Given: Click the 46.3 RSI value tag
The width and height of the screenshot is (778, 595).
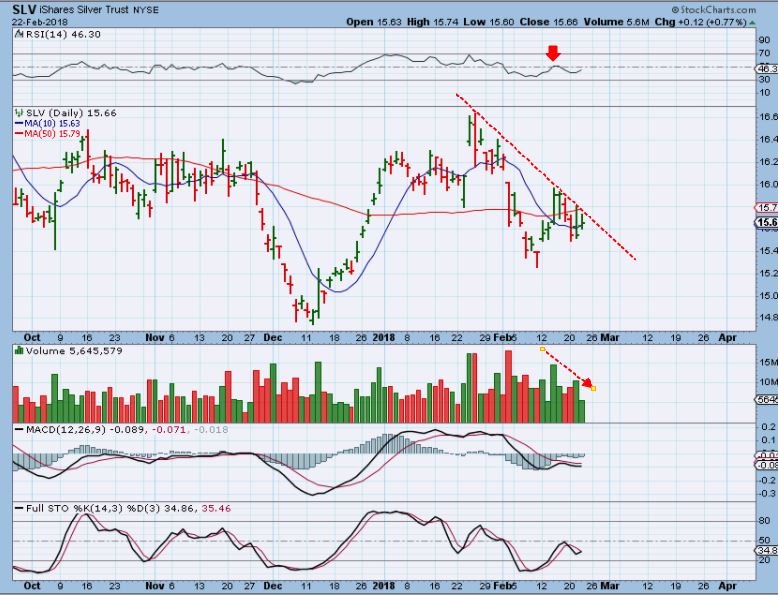Looking at the screenshot, I should tap(767, 69).
